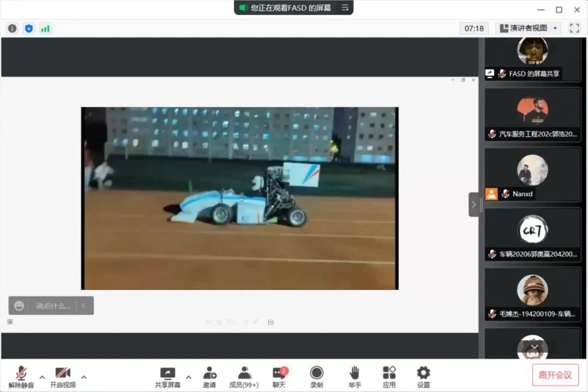Raise hand using 举手
The width and height of the screenshot is (588, 392).
pyautogui.click(x=354, y=377)
